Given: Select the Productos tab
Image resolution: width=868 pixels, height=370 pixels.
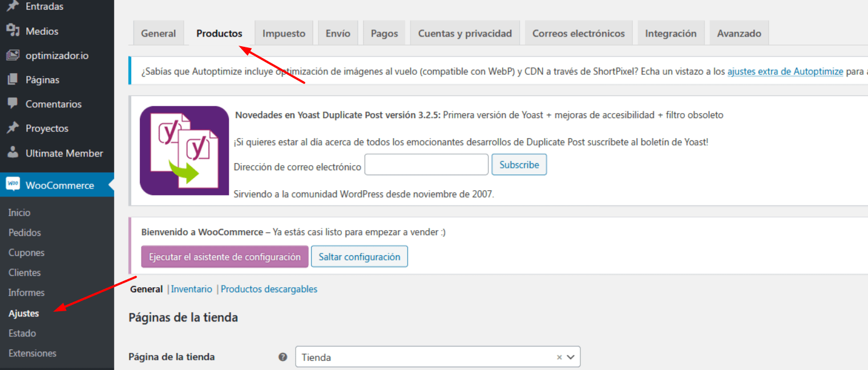Looking at the screenshot, I should 219,33.
